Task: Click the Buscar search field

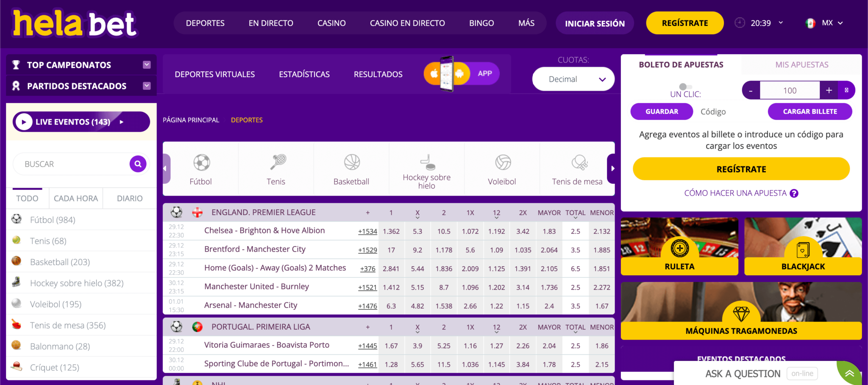Action: [71, 164]
